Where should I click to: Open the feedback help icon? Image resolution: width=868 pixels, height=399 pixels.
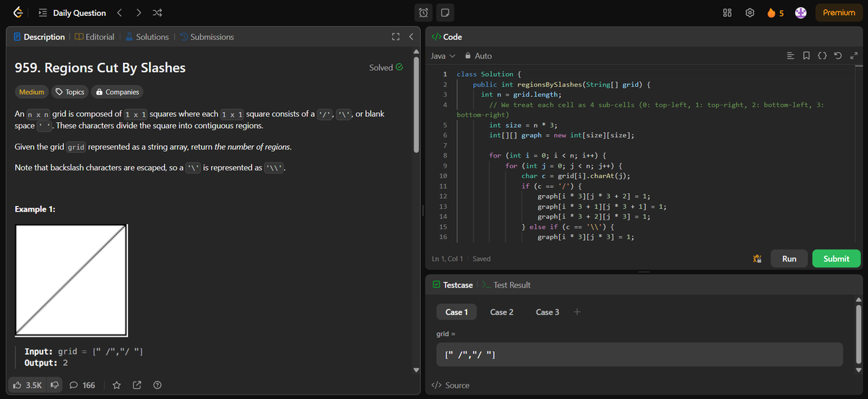tap(157, 385)
